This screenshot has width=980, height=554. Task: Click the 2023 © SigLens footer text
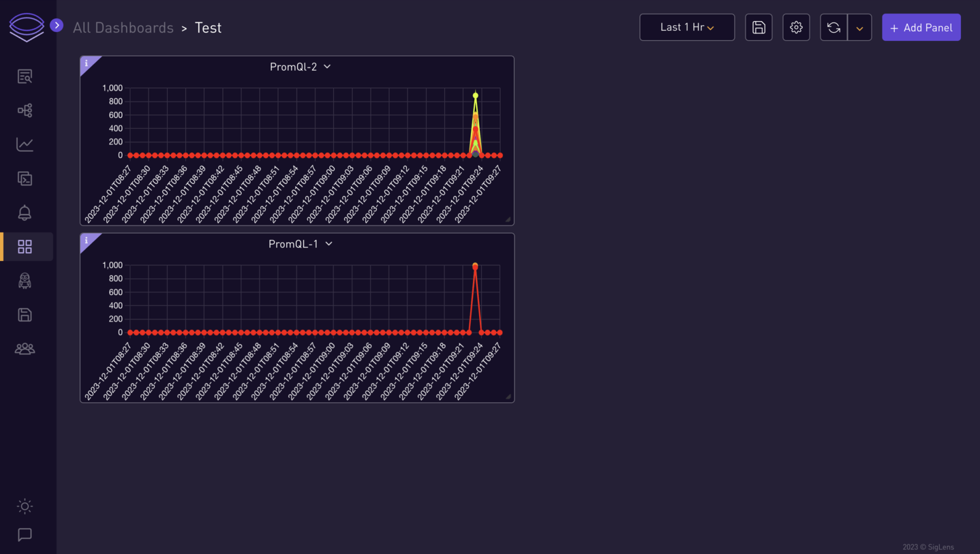point(928,547)
